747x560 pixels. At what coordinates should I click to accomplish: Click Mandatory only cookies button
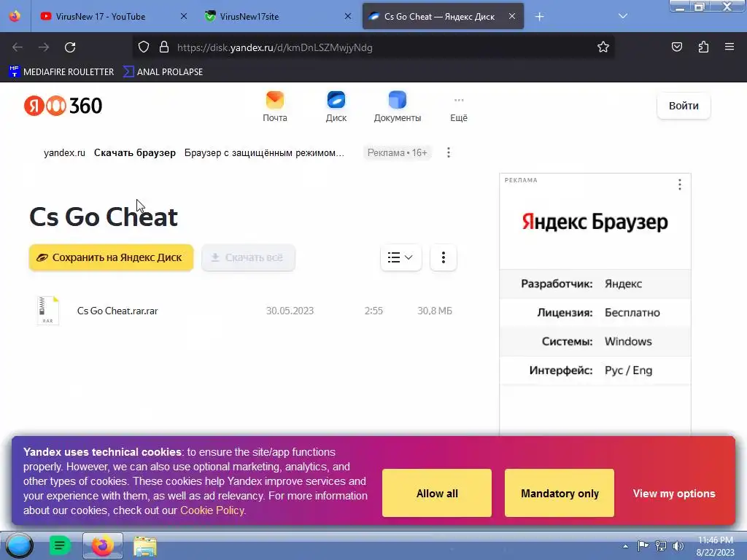560,494
